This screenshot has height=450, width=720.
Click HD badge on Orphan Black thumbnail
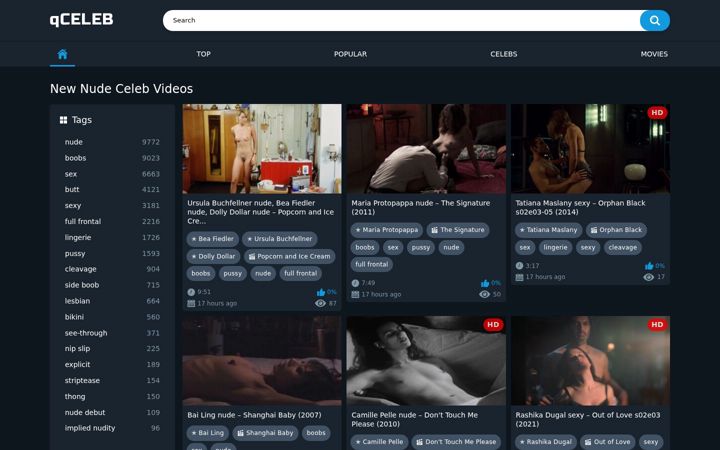(657, 112)
